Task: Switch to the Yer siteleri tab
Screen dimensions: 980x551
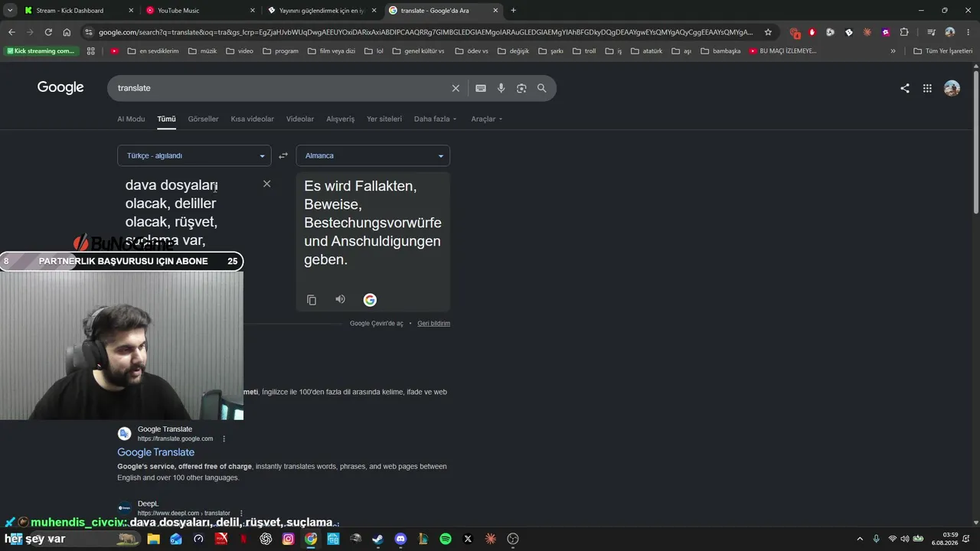Action: click(384, 119)
